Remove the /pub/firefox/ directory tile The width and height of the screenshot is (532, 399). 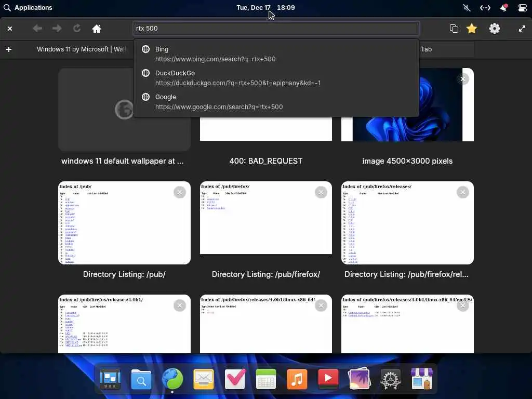click(x=321, y=192)
